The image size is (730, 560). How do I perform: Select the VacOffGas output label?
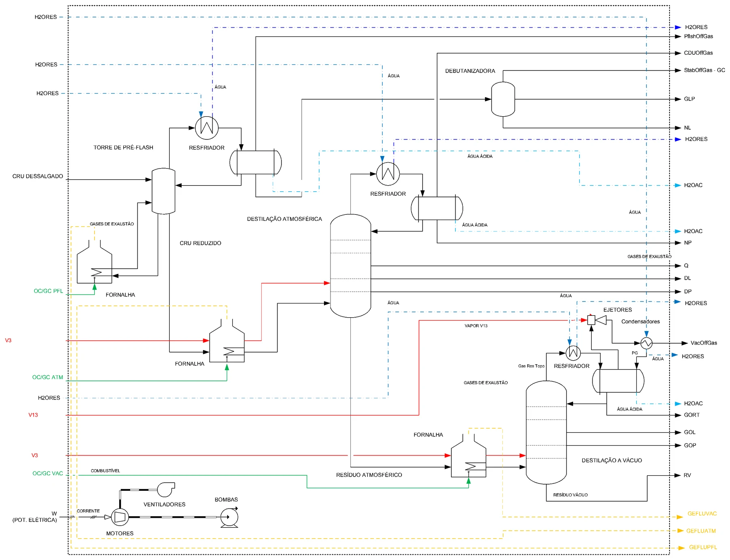pos(704,343)
